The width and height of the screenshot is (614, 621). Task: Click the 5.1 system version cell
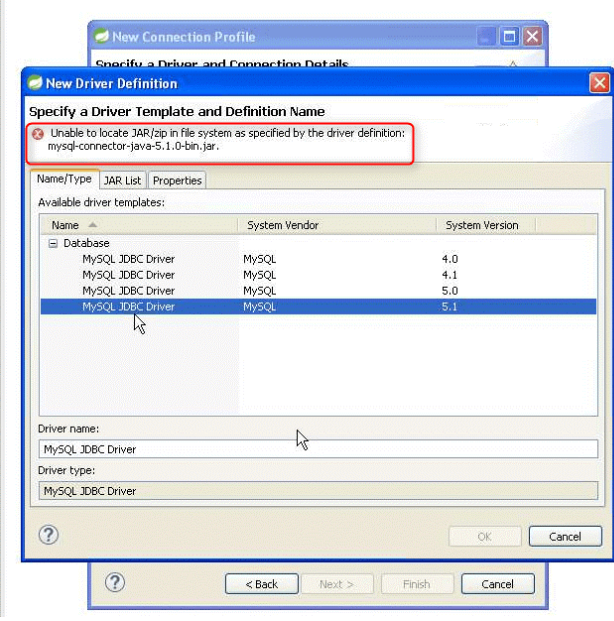[x=450, y=307]
